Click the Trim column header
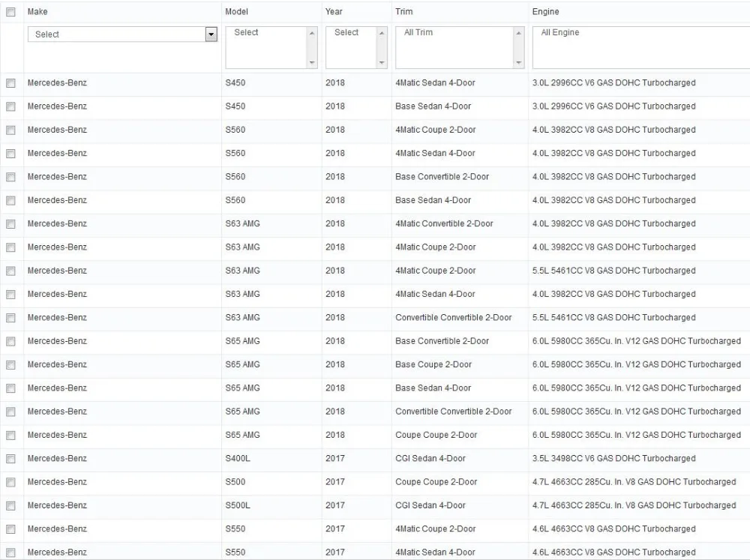This screenshot has width=750, height=560. pos(404,11)
